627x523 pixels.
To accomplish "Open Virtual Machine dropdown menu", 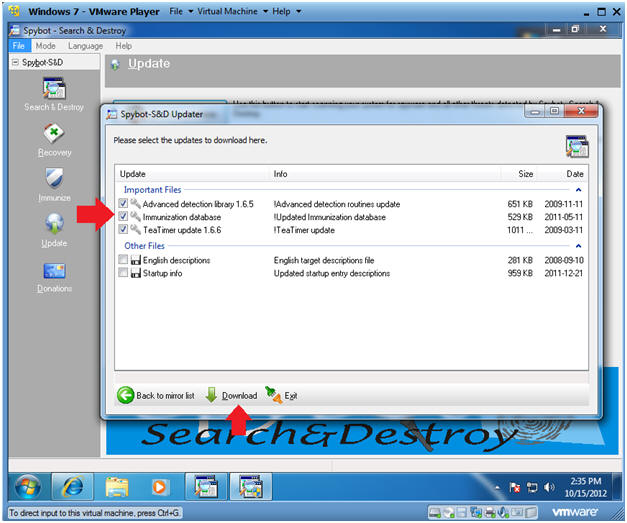I will point(232,11).
